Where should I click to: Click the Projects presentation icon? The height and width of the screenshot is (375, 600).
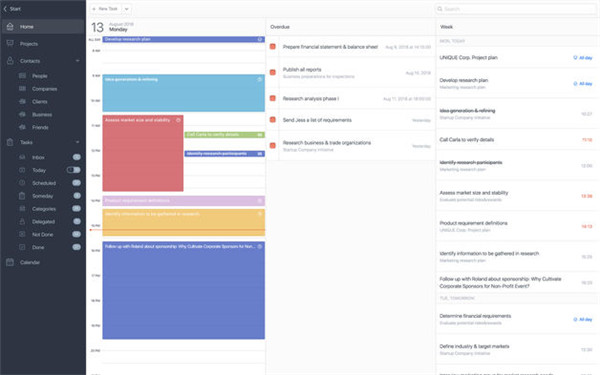click(10, 44)
